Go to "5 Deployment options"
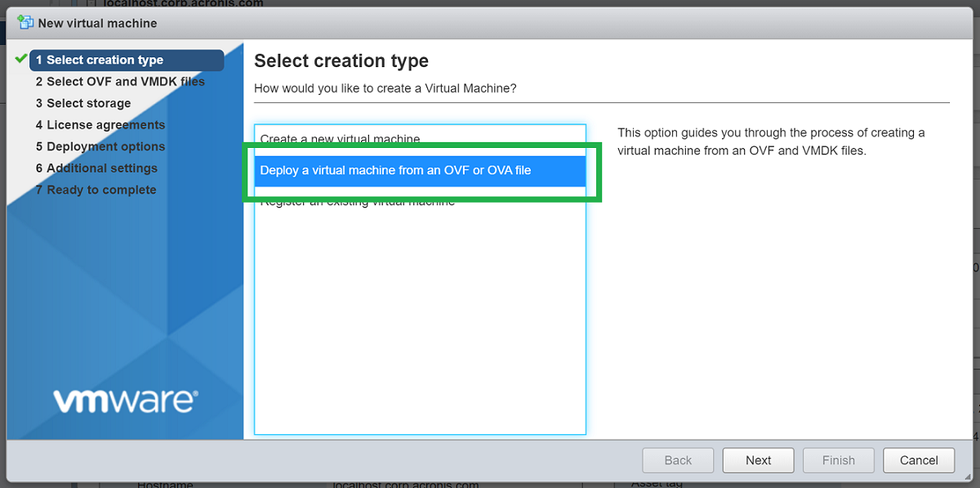The height and width of the screenshot is (488, 980). (x=100, y=146)
